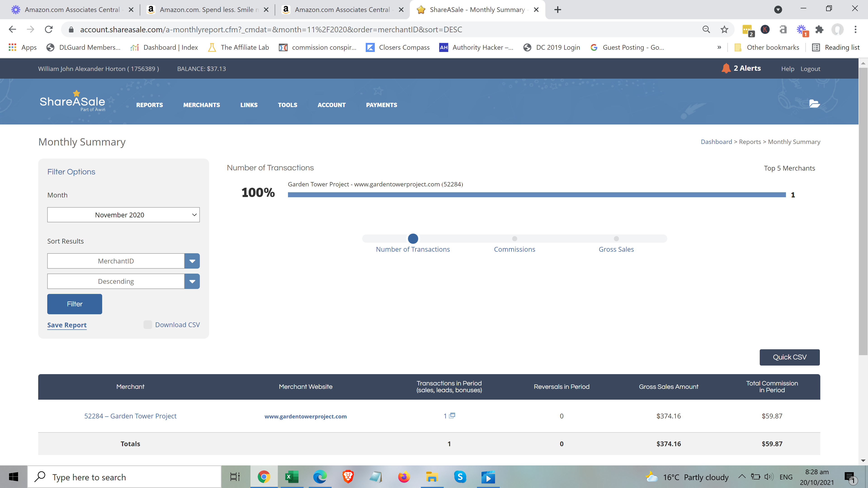Open the PAYMENTS menu

pyautogui.click(x=381, y=105)
